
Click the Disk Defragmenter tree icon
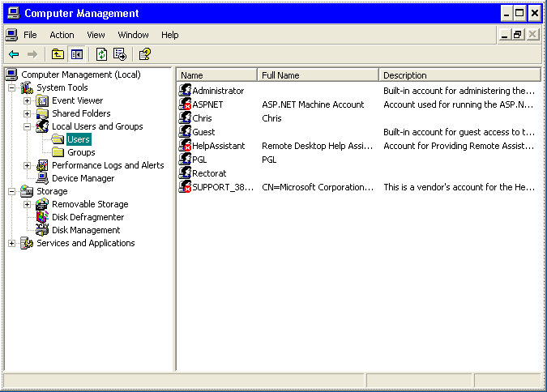coord(42,217)
